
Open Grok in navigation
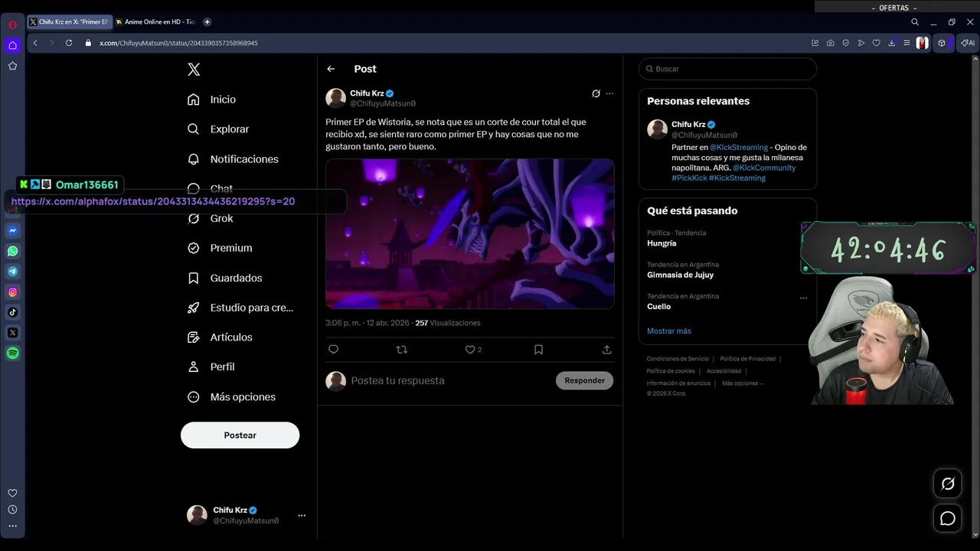211,218
